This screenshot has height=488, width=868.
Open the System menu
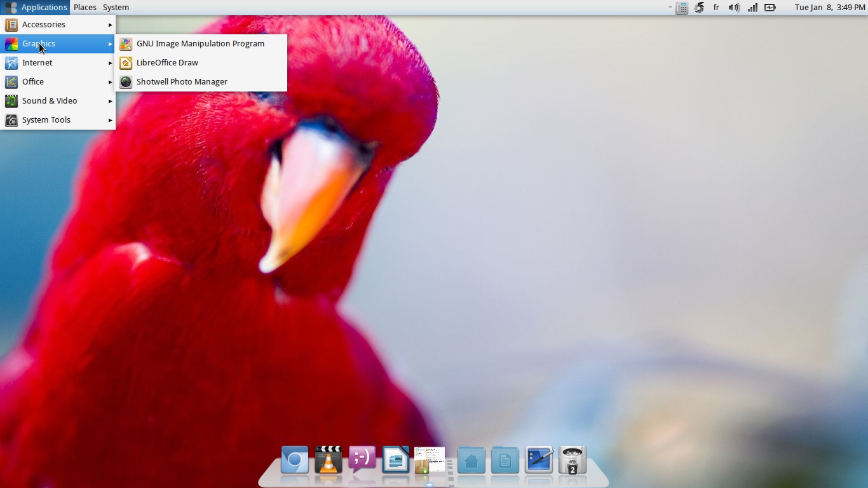tap(116, 8)
